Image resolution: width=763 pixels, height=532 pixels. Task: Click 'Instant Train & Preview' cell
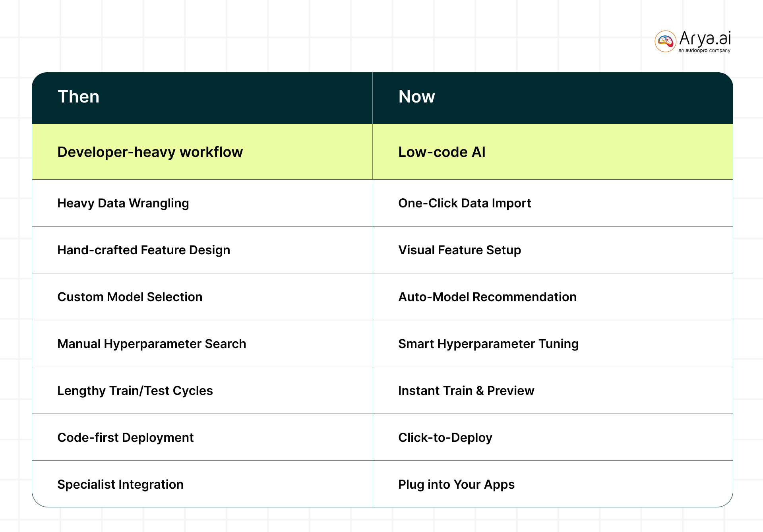pos(553,391)
